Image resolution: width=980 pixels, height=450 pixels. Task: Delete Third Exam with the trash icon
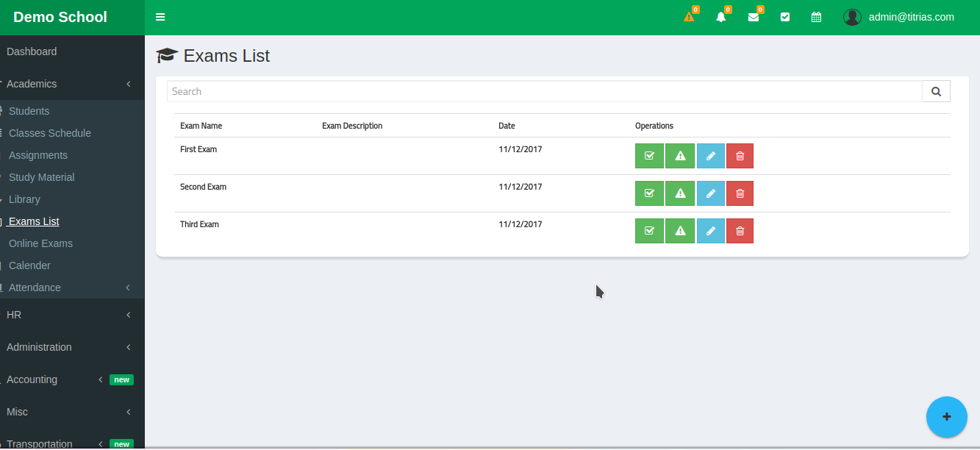(x=740, y=231)
